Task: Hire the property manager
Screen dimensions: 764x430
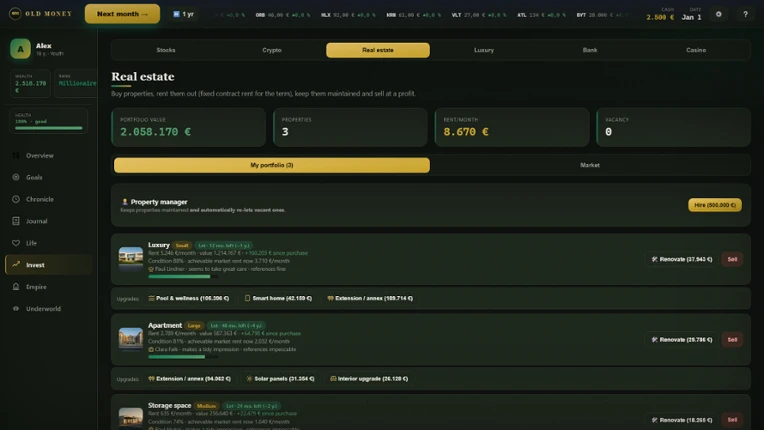Action: [x=715, y=205]
